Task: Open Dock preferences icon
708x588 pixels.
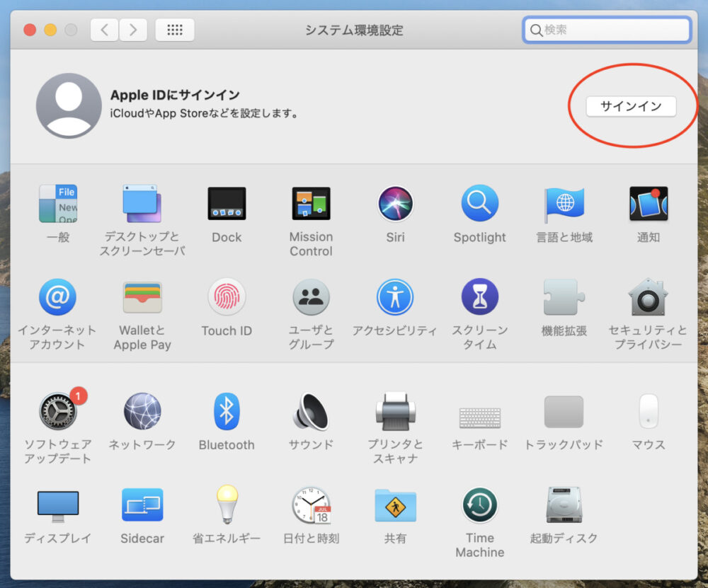Action: click(x=227, y=204)
